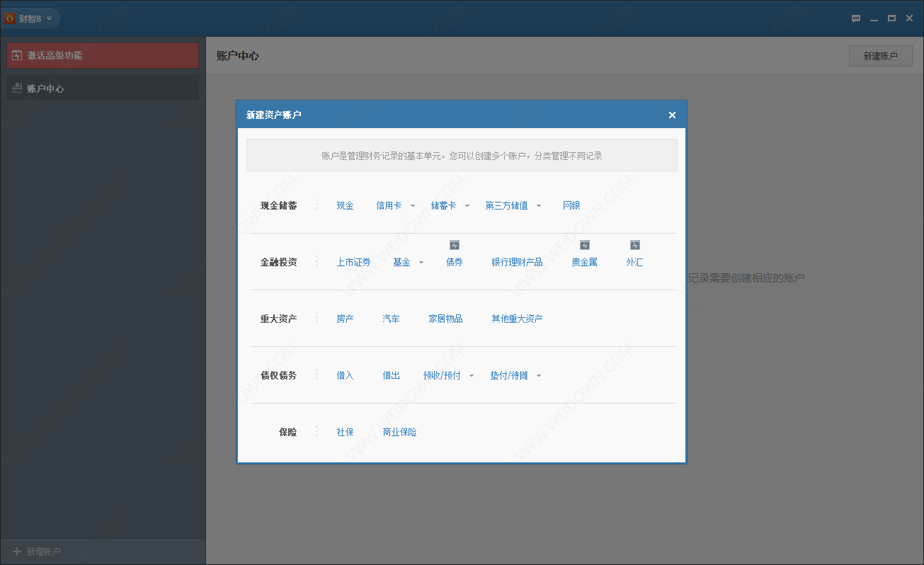Choose the 信用卡 account type
The image size is (924, 565).
tap(389, 205)
